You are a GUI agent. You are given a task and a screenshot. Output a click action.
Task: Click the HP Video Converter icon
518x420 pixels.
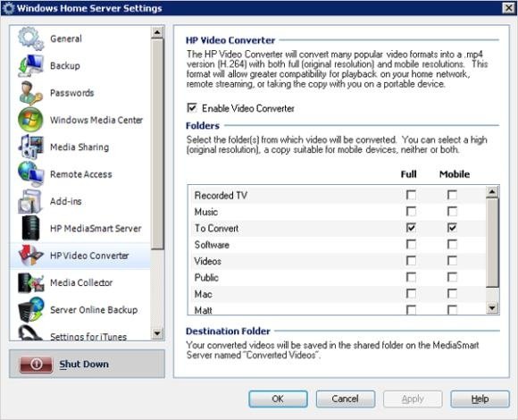(x=30, y=256)
